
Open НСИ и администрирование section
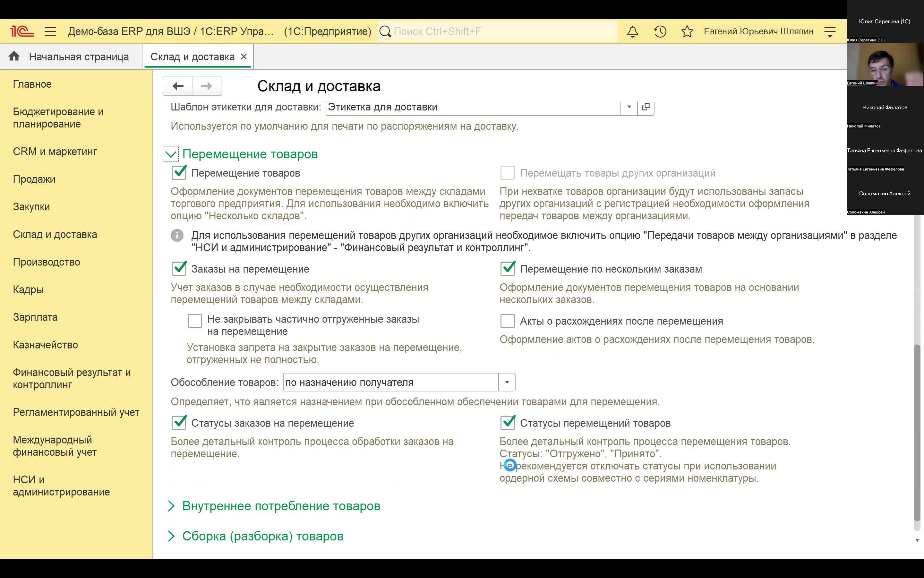[x=61, y=486]
